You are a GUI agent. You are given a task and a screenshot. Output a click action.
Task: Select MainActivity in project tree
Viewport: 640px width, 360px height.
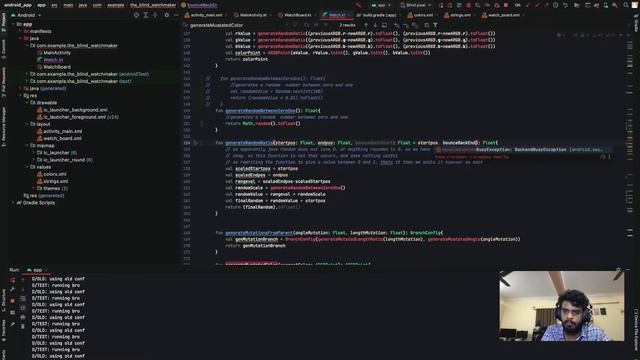57,53
